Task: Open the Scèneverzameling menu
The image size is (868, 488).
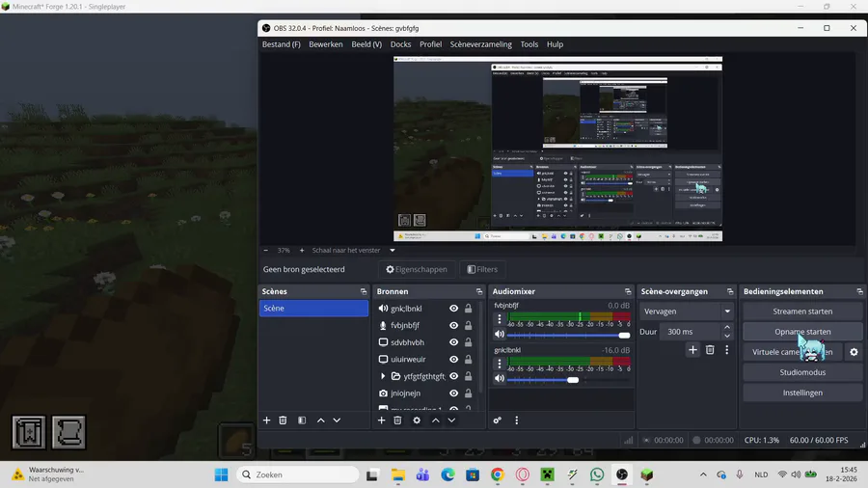Action: coord(480,44)
